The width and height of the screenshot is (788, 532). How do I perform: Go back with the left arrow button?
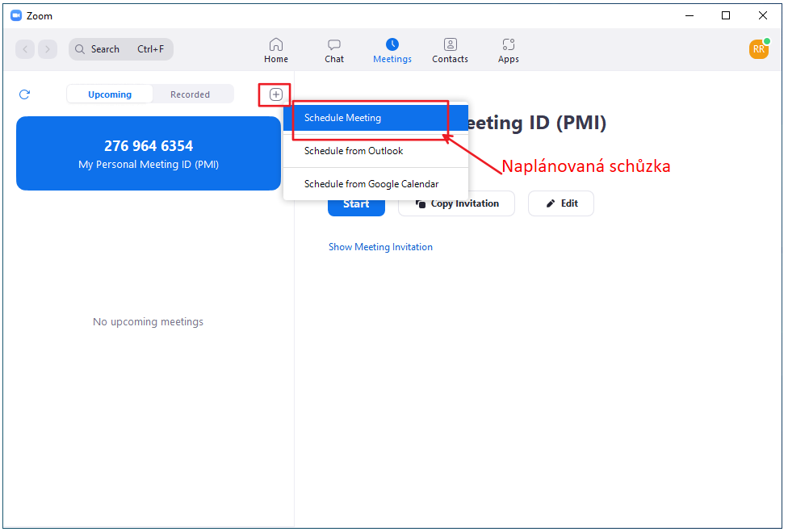[26, 49]
